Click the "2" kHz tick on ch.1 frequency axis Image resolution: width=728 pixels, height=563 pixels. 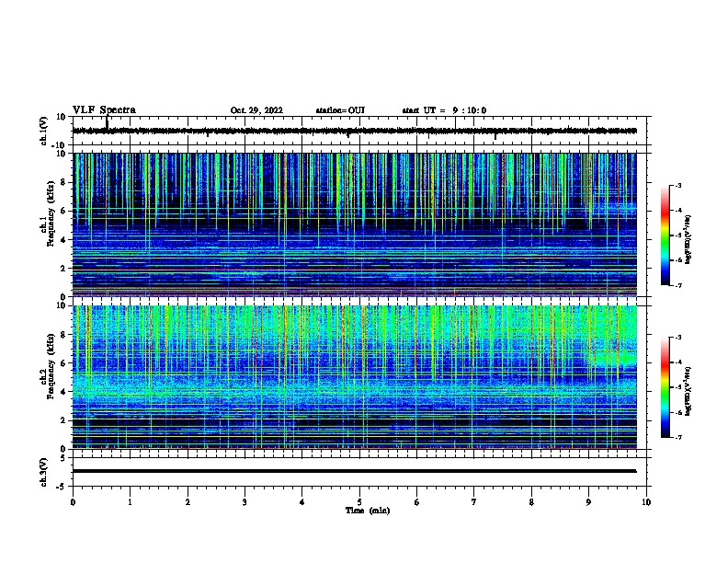point(64,268)
